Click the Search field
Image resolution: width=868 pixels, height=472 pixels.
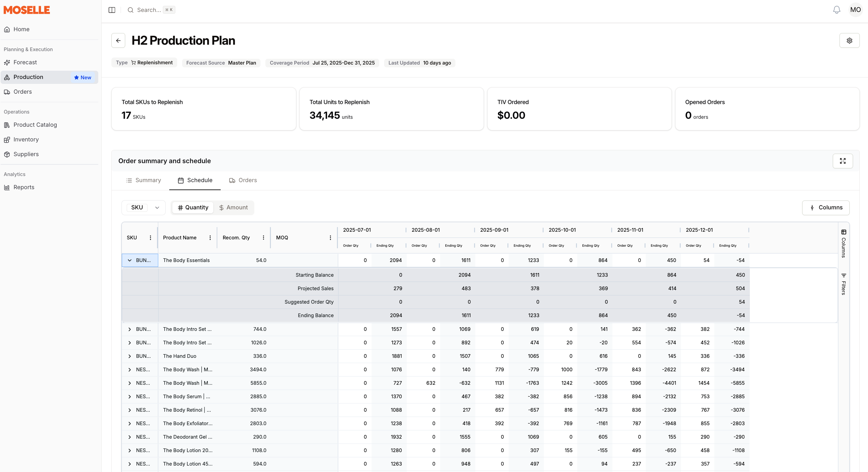tap(149, 10)
